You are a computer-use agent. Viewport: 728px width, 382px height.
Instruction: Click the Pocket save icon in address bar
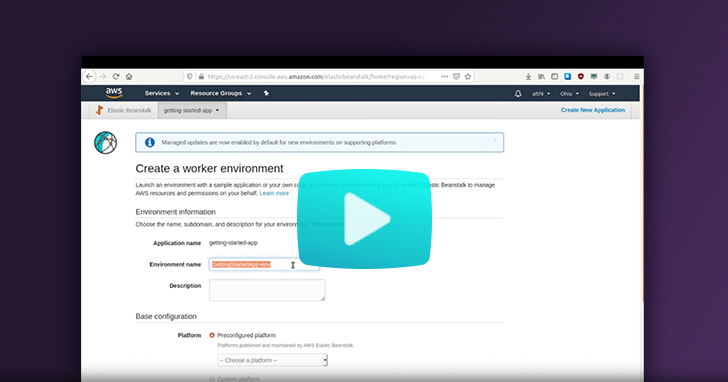[x=456, y=77]
